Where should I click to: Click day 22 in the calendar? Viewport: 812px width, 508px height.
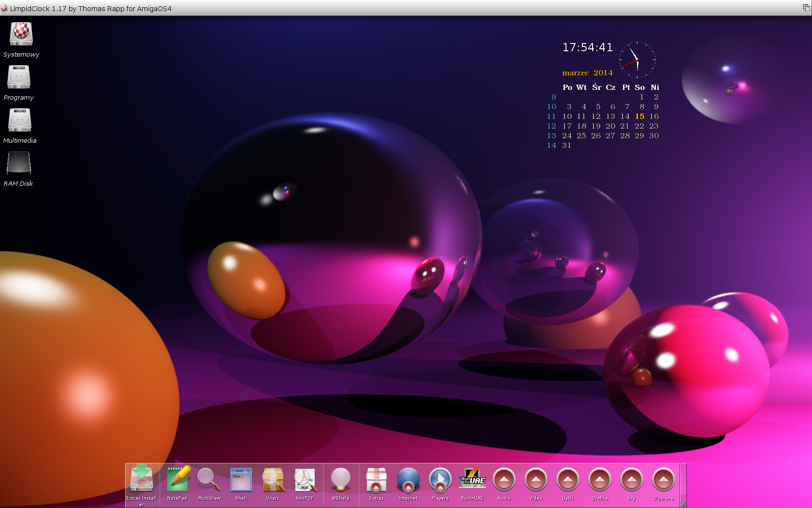639,126
